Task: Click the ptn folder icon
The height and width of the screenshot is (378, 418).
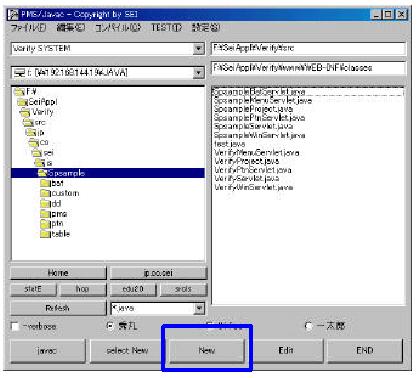Action: [45, 224]
